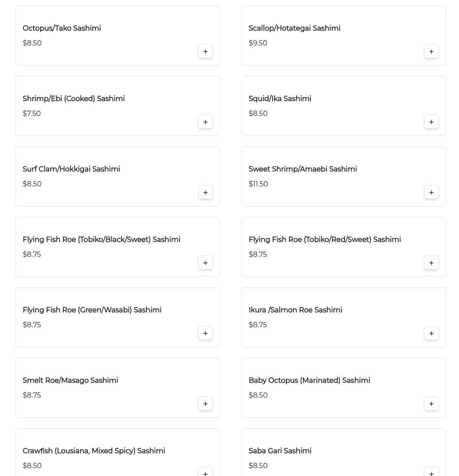The width and height of the screenshot is (459, 476).
Task: Add Green/Wasabi Flying Fish Roe Sashimi
Action: (205, 333)
